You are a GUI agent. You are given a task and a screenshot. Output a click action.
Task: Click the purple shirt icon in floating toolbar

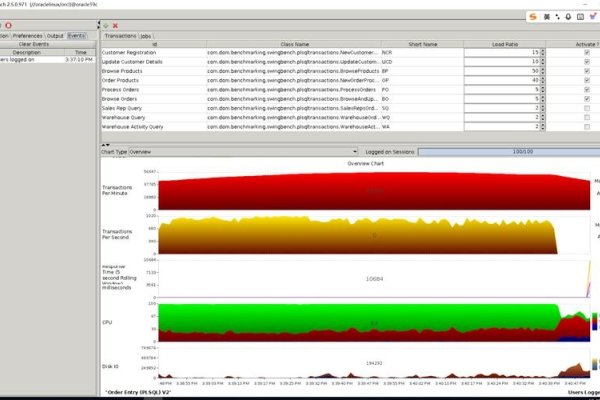click(x=593, y=16)
